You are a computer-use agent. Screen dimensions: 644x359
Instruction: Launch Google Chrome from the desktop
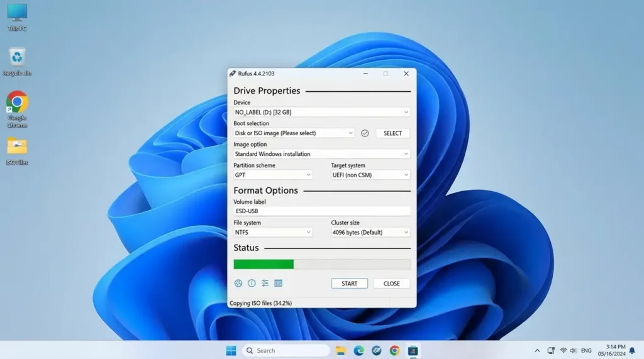(17, 109)
